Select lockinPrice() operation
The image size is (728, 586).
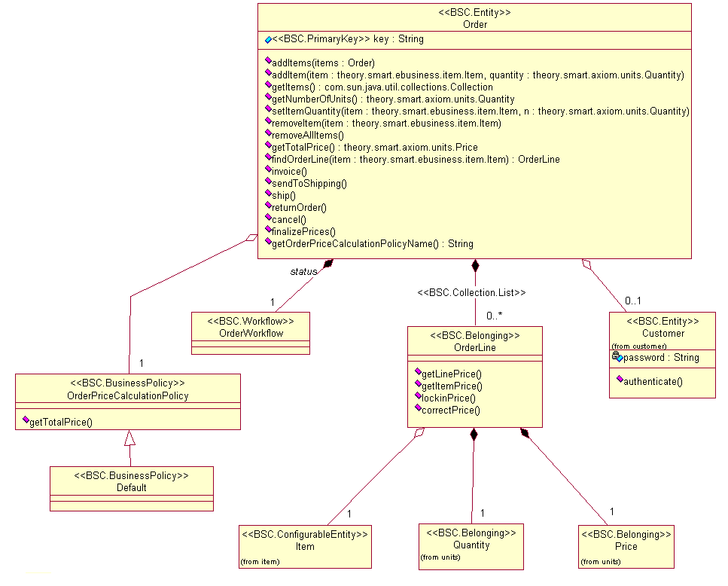click(449, 398)
